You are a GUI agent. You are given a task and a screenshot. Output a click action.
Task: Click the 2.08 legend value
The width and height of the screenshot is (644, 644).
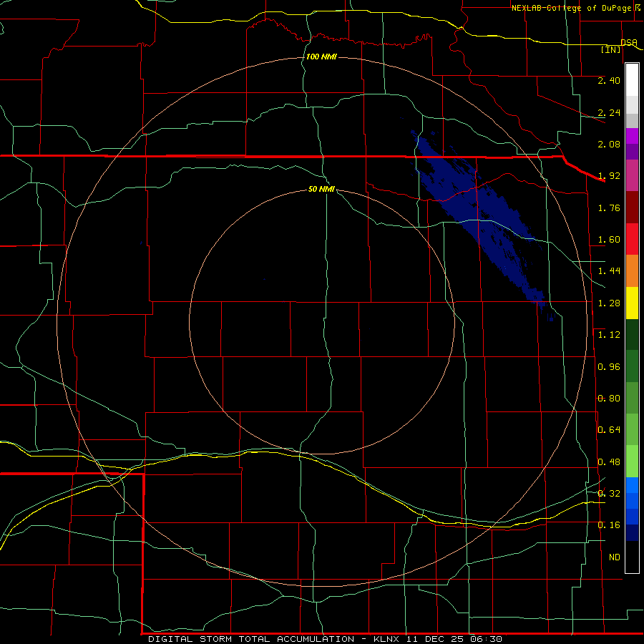point(609,144)
